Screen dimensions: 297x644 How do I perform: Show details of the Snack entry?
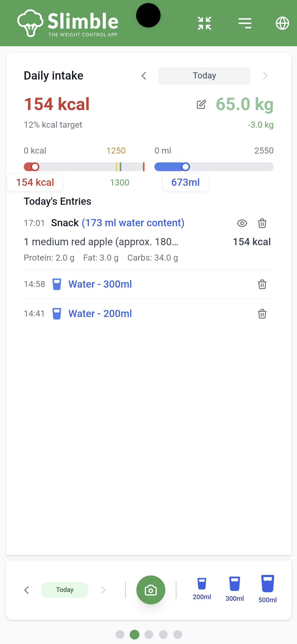click(242, 223)
